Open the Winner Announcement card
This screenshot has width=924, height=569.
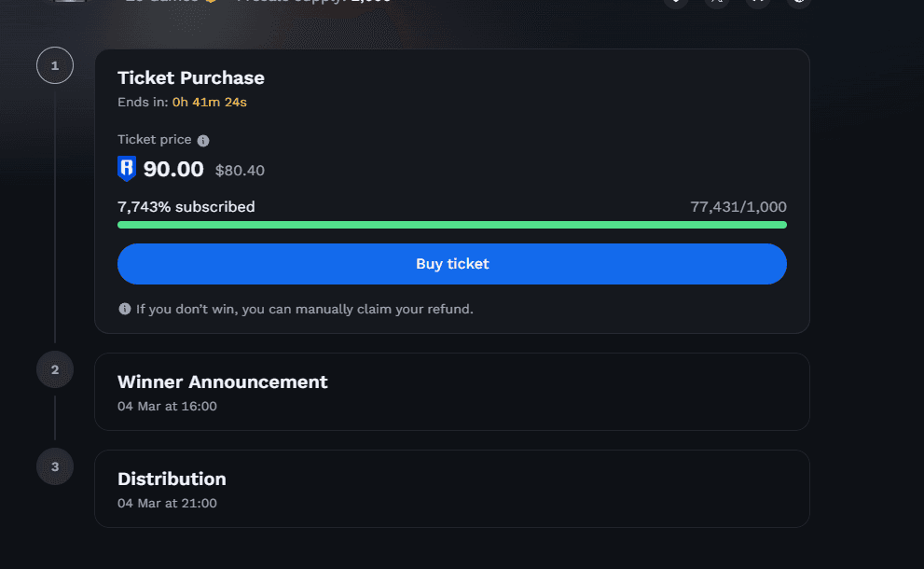452,392
